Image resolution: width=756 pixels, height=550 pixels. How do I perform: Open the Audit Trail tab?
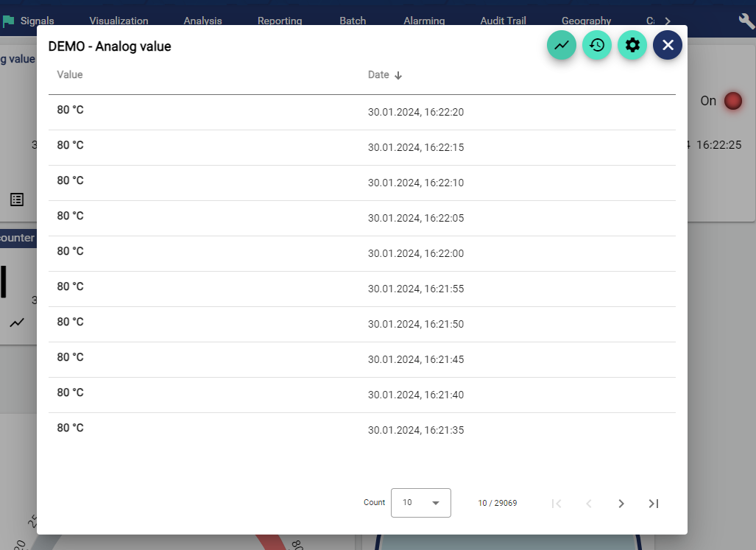click(x=503, y=21)
